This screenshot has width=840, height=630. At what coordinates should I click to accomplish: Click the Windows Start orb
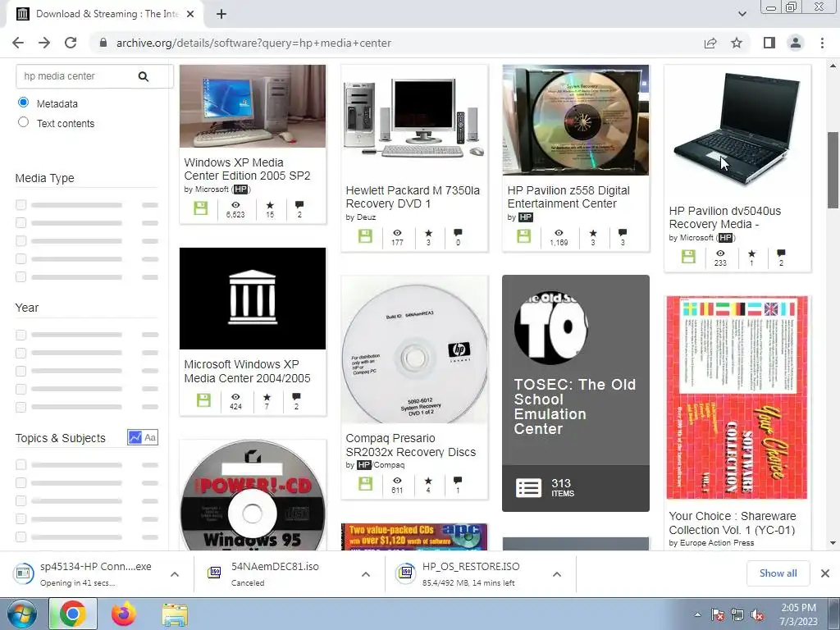point(21,614)
